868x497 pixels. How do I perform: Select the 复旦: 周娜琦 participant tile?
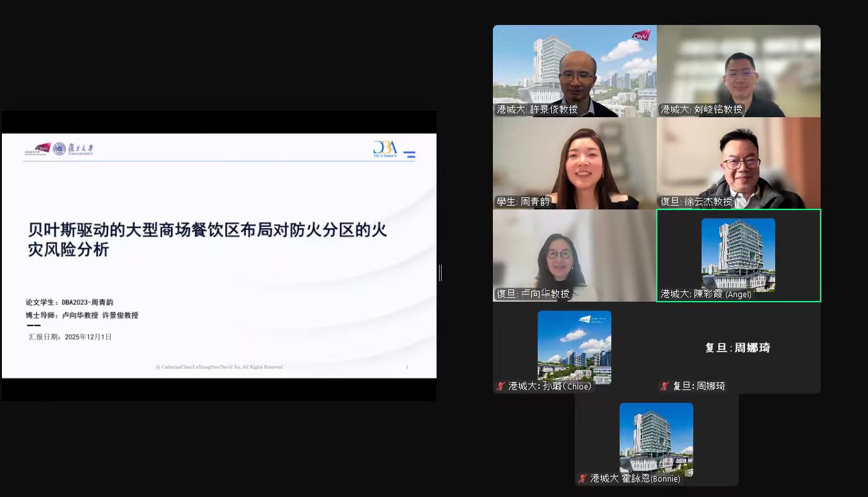[738, 348]
